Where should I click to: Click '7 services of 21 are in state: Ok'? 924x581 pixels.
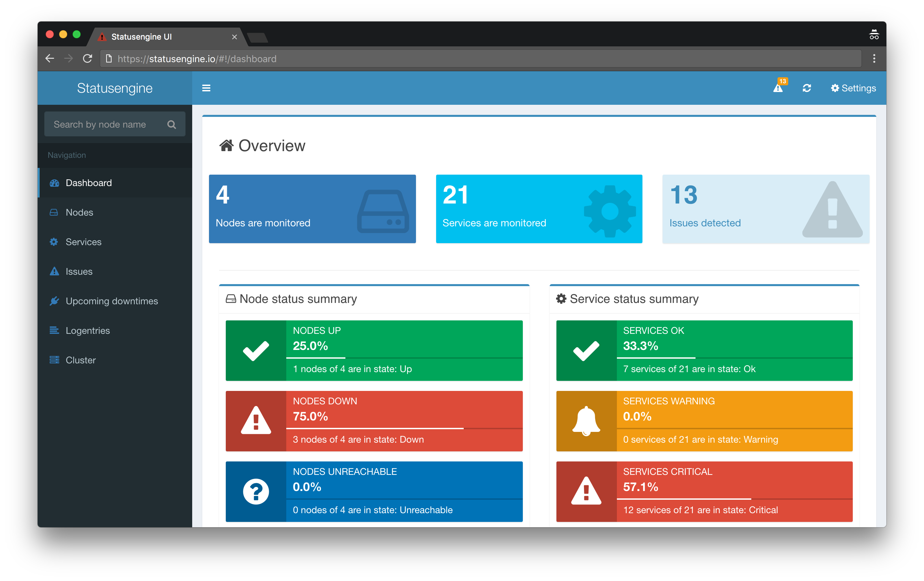[689, 369]
